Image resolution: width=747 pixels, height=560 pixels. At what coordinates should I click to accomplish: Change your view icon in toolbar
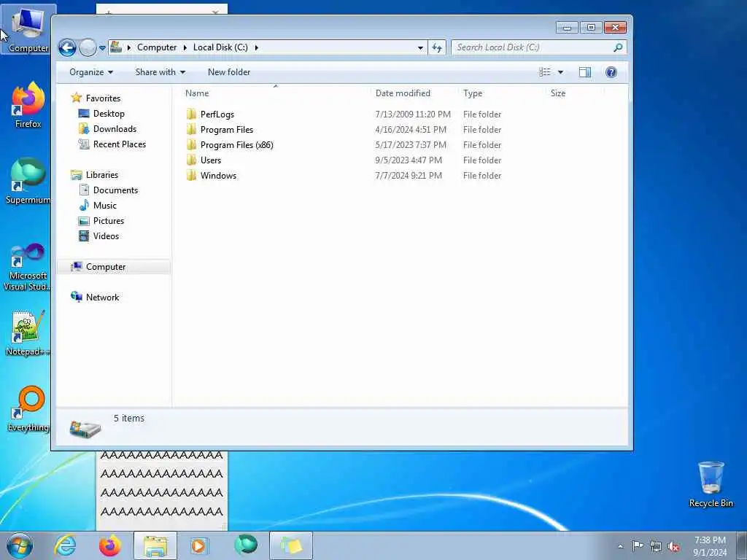(x=544, y=72)
